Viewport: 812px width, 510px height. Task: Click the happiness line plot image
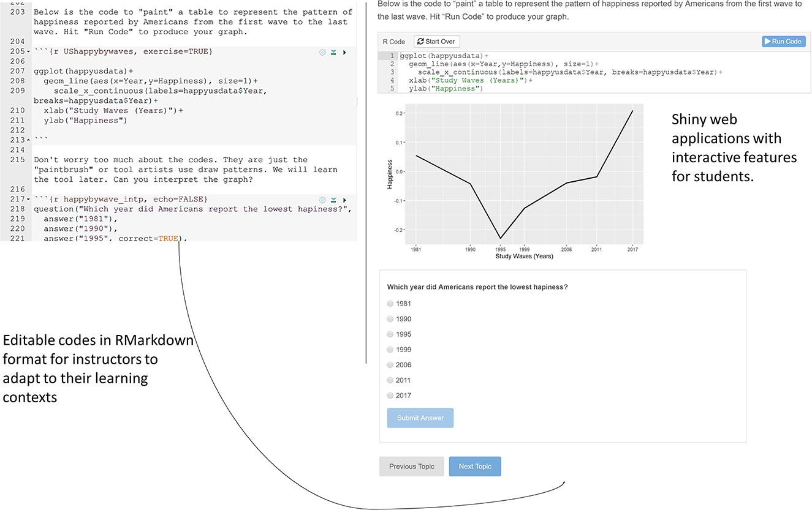515,182
